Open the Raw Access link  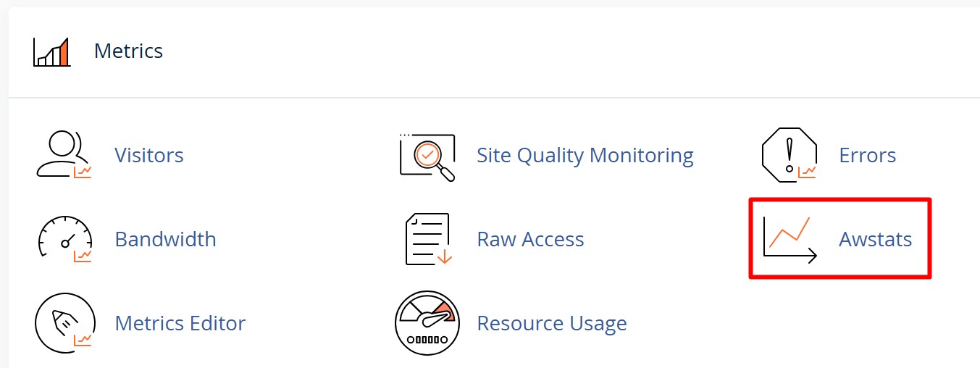(530, 239)
